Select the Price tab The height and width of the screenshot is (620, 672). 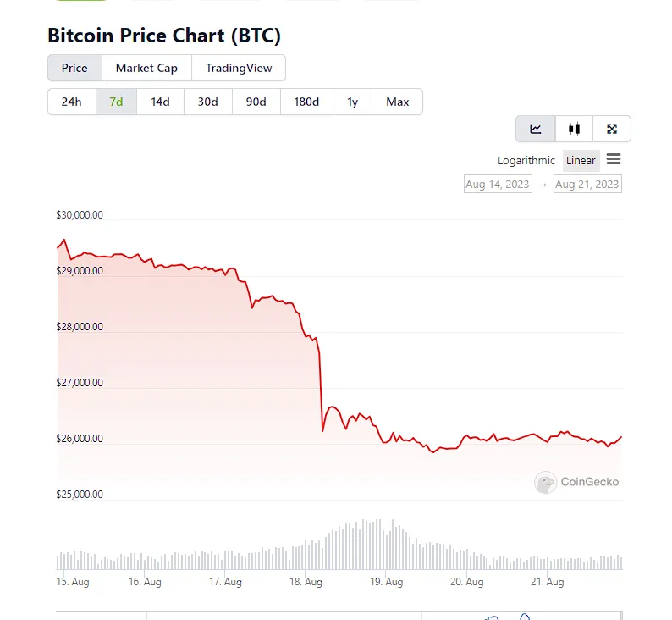pyautogui.click(x=74, y=68)
